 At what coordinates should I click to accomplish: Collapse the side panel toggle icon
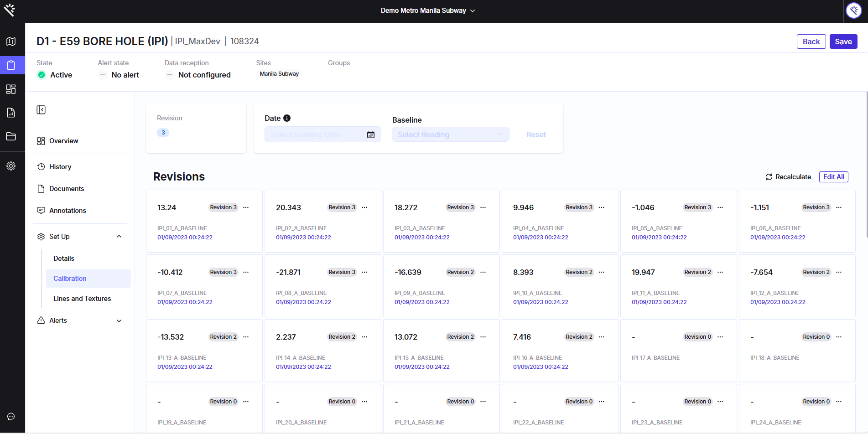point(41,110)
